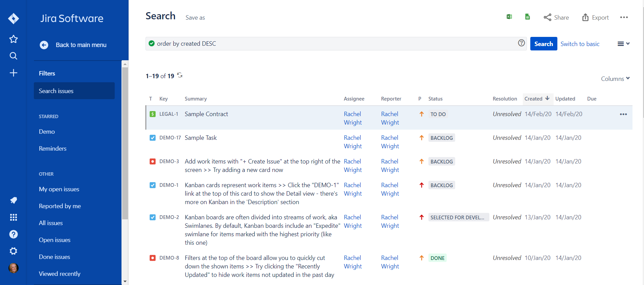Click the Export button
The height and width of the screenshot is (285, 644).
[x=595, y=17]
